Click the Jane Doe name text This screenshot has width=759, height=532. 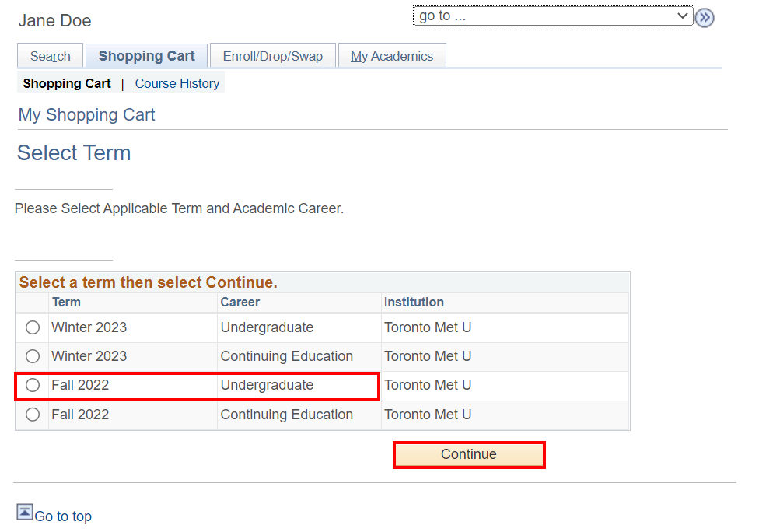tap(54, 20)
